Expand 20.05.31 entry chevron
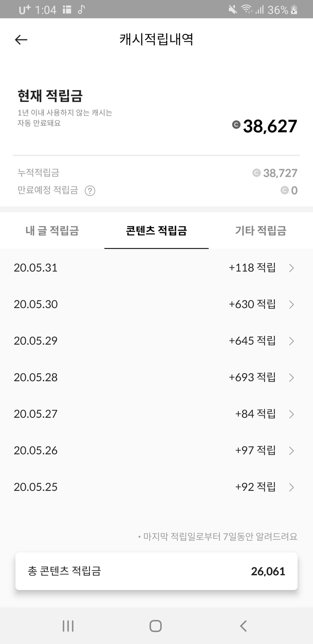Viewport: 313px width, 644px height. pos(292,268)
